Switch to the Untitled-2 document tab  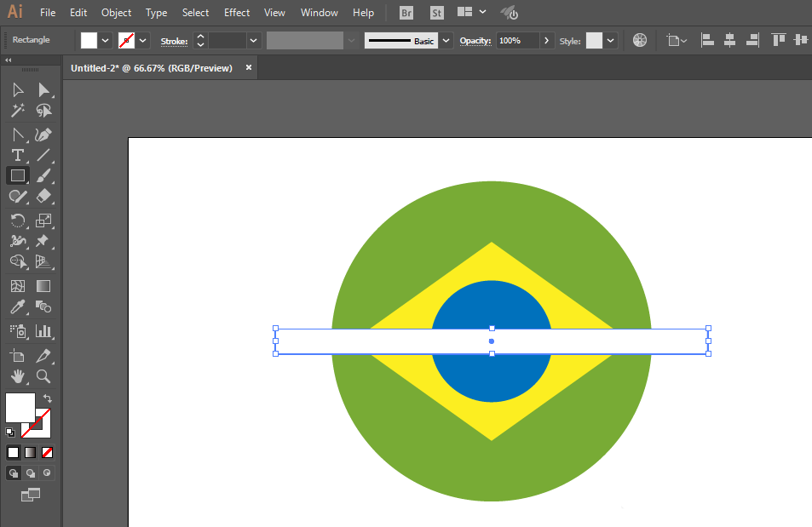[x=152, y=68]
